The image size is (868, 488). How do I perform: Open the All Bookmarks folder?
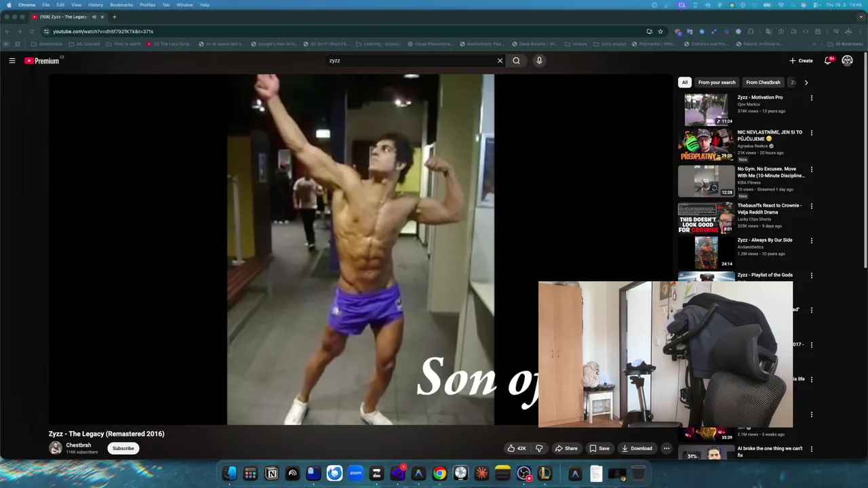point(846,44)
